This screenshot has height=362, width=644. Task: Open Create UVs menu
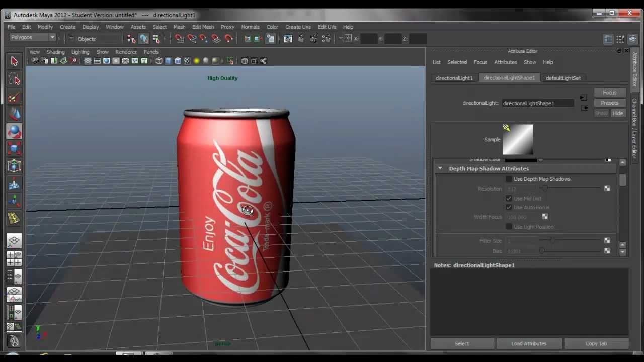click(x=298, y=27)
